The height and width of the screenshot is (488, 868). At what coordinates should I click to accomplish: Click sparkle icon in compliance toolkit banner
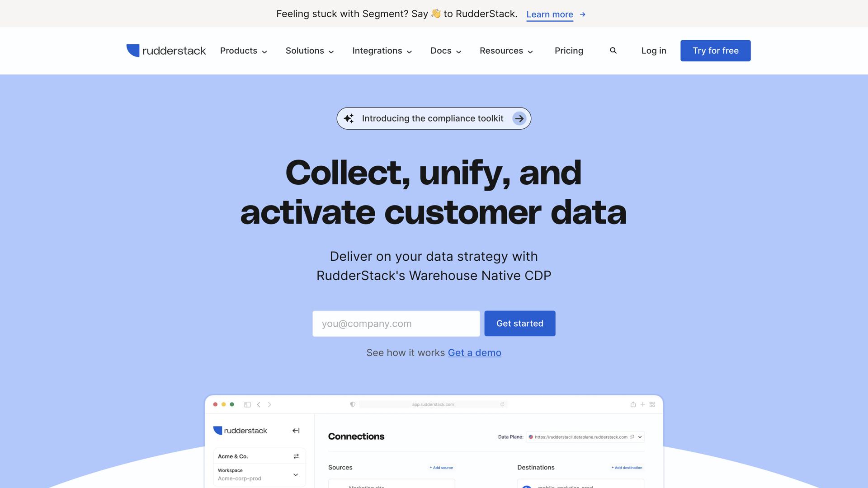pyautogui.click(x=349, y=118)
